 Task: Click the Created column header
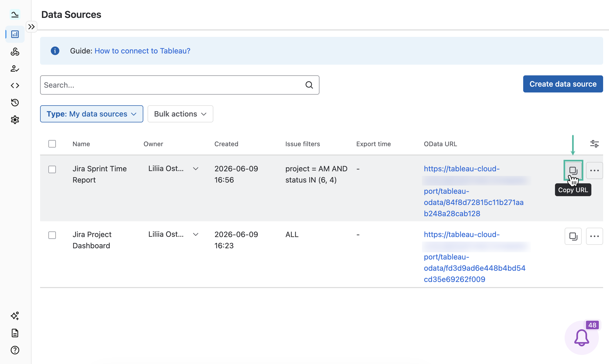226,144
